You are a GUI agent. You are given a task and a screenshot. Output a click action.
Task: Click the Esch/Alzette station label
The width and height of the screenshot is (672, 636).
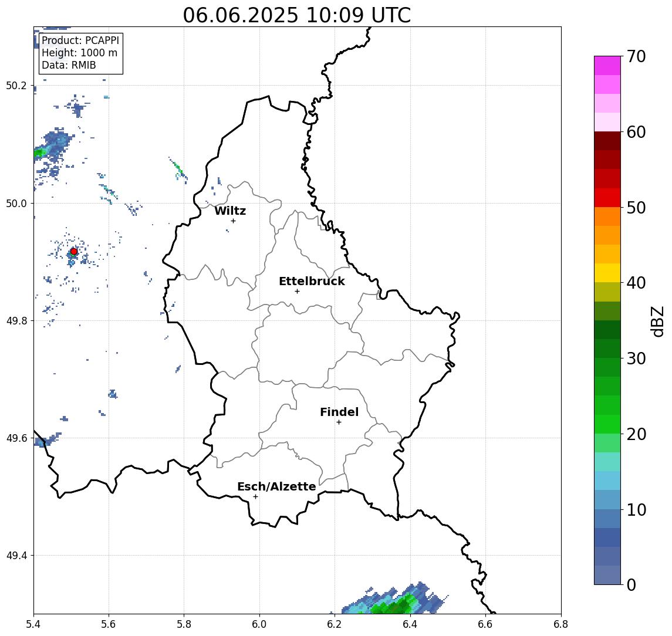276,486
